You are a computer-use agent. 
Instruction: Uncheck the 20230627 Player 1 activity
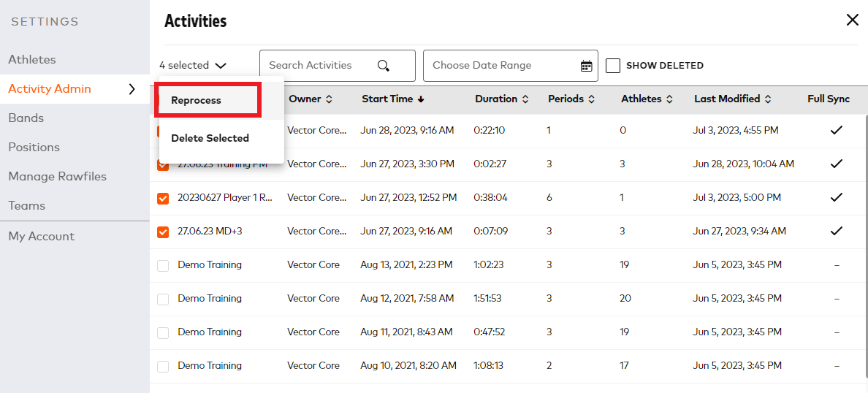pos(163,198)
